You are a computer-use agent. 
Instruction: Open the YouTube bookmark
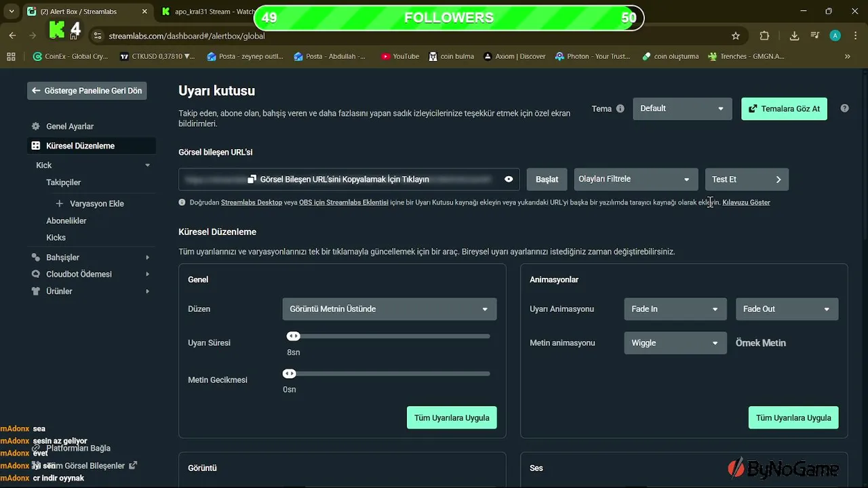[400, 56]
